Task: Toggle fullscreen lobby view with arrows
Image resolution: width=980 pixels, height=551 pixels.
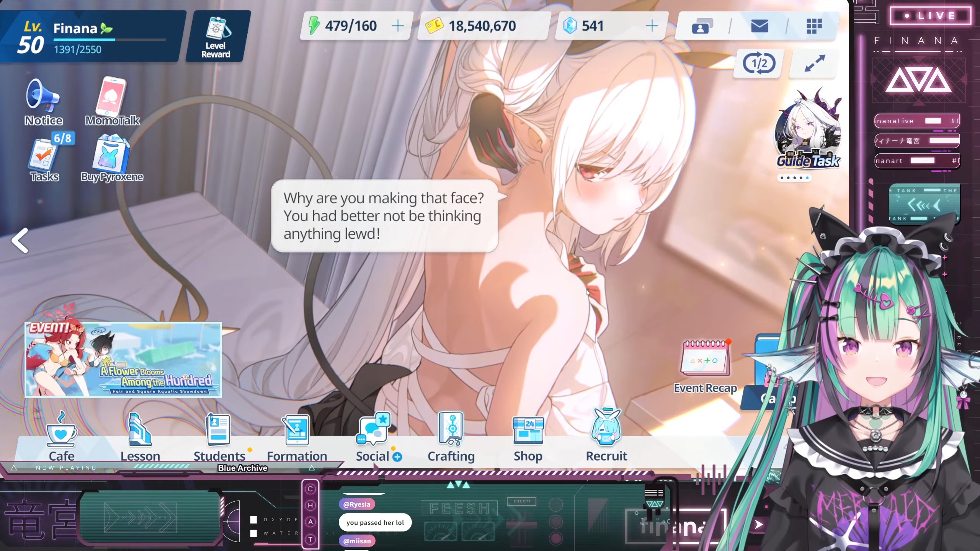Action: point(814,64)
